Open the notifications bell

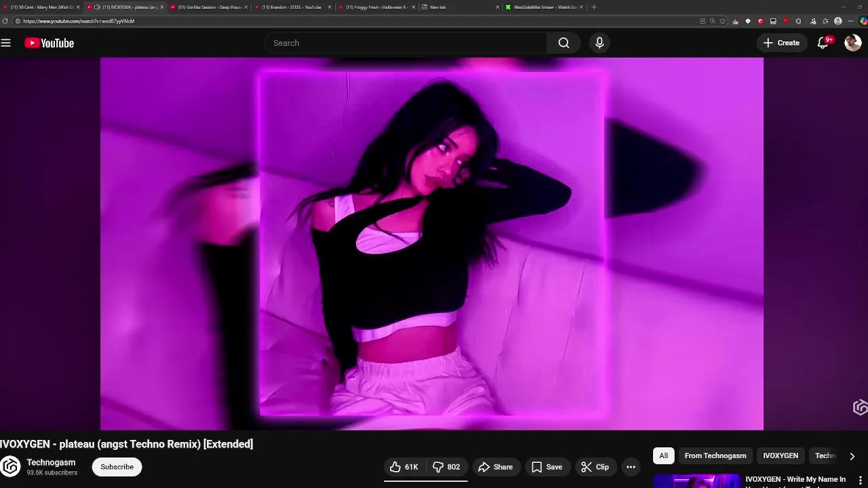pos(823,43)
